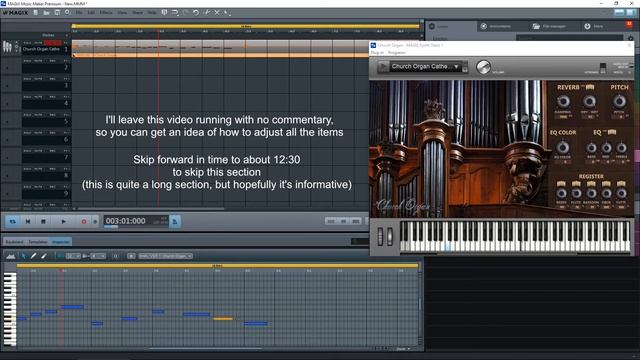
Task: Click the magnifier search icon in the top toolbar
Action: click(x=67, y=13)
